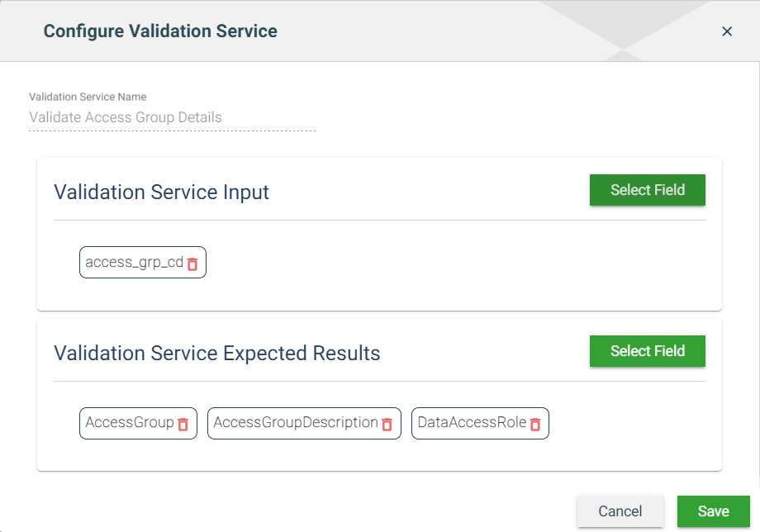Cancel the validation service configuration
This screenshot has width=760, height=532.
(x=620, y=511)
